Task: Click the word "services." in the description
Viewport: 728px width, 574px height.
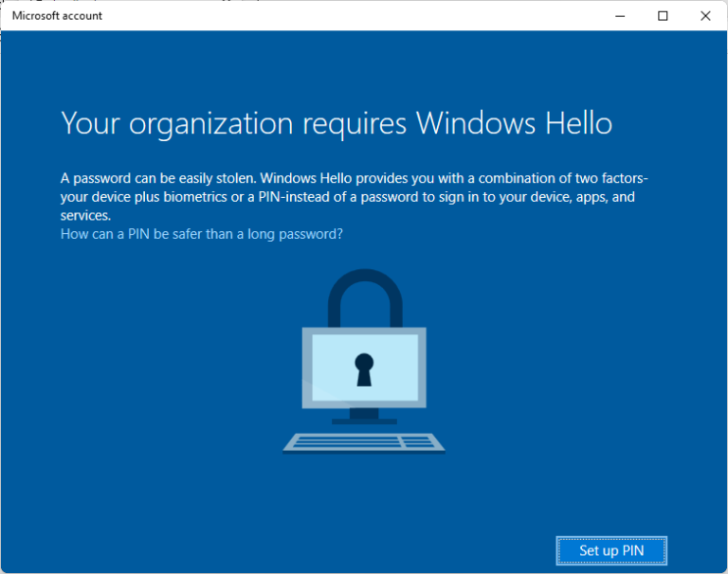Action: coord(85,215)
